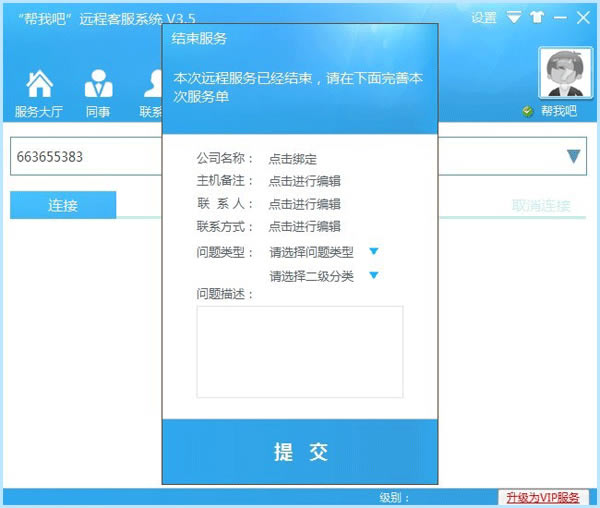Open the title bar dropdown menu triangle

(514, 17)
